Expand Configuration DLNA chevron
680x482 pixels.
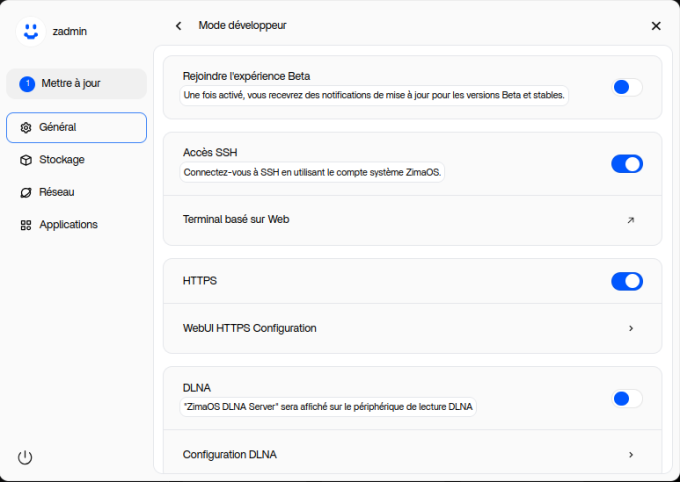631,455
